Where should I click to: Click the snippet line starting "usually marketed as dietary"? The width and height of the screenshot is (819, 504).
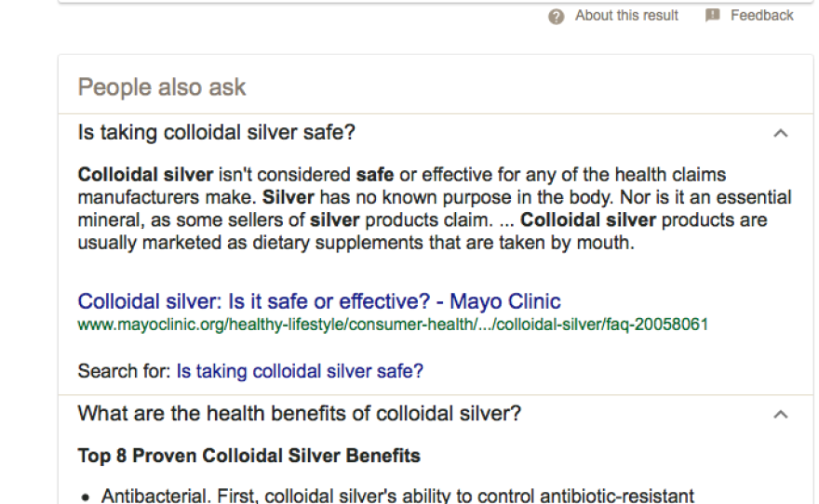(356, 244)
